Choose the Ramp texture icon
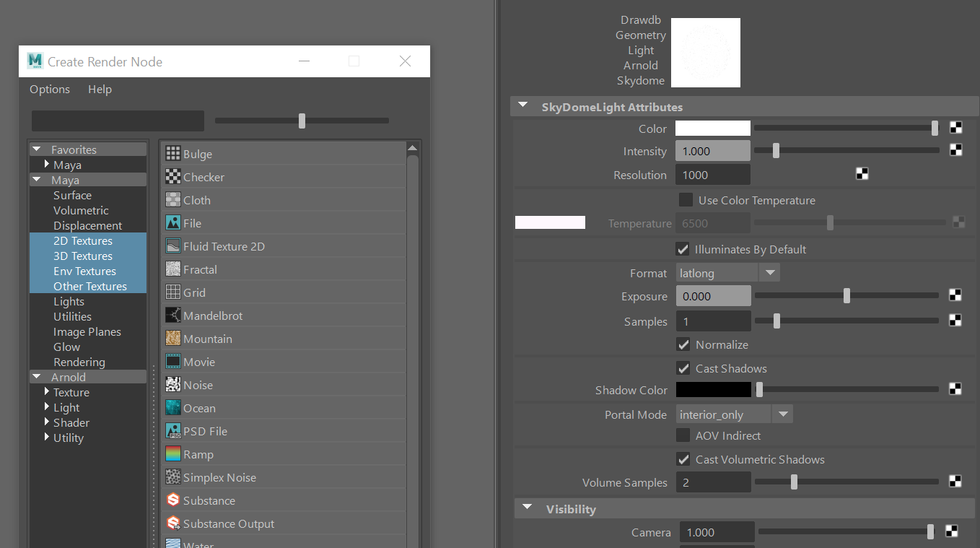The width and height of the screenshot is (980, 548). click(172, 454)
